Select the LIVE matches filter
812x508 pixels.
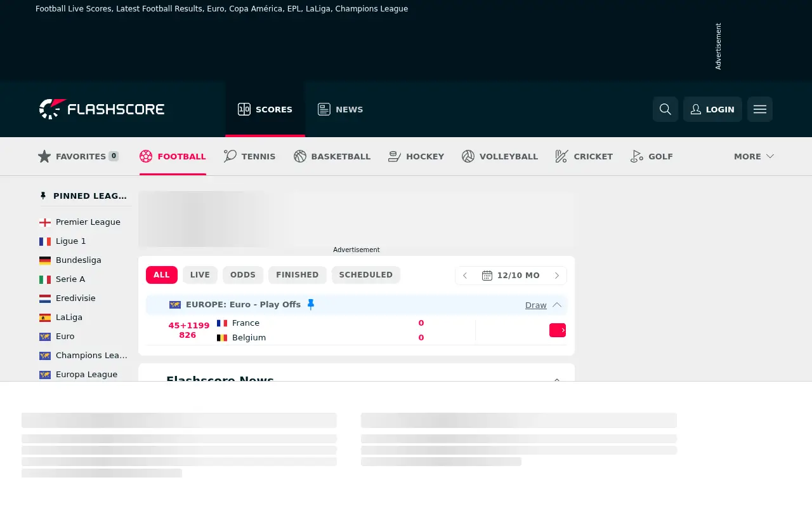tap(200, 275)
